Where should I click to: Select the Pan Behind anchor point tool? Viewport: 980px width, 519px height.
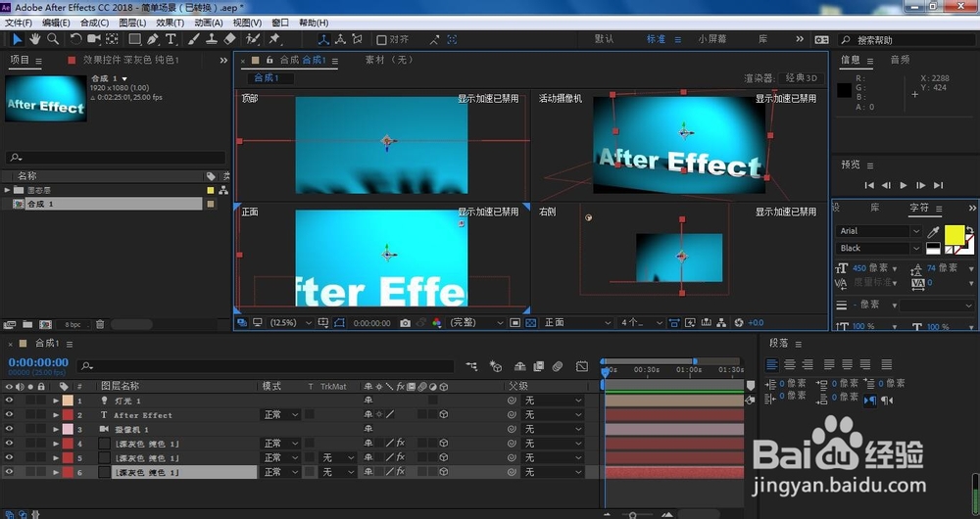click(x=112, y=39)
